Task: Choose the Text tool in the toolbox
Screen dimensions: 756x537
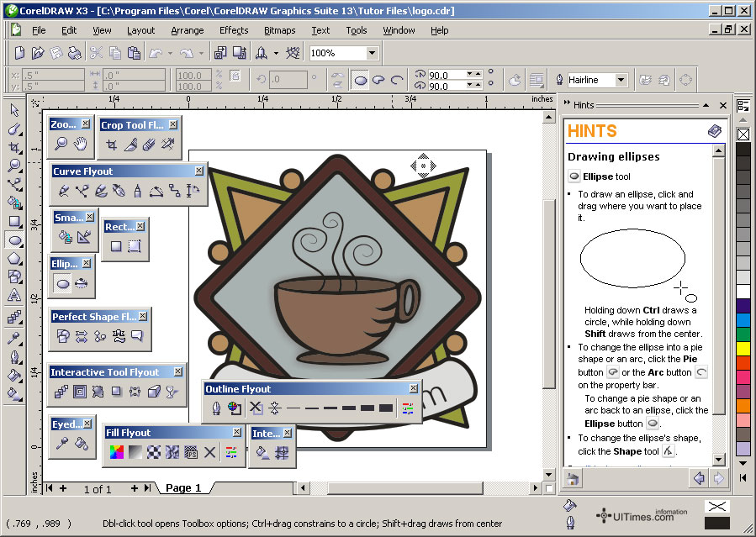Action: (14, 295)
